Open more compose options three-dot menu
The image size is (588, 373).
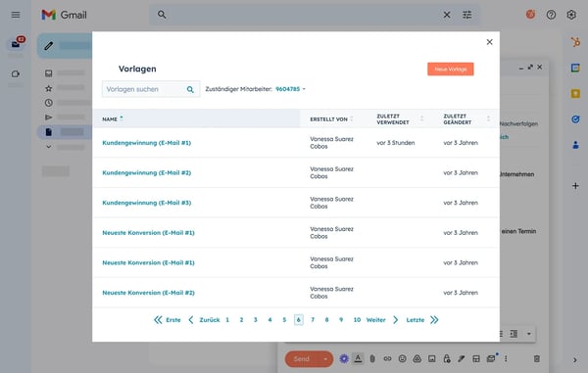coord(506,358)
